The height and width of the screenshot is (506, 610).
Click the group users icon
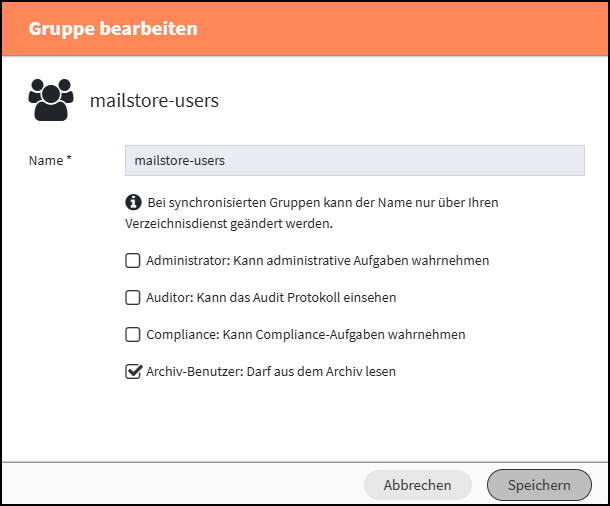(50, 100)
